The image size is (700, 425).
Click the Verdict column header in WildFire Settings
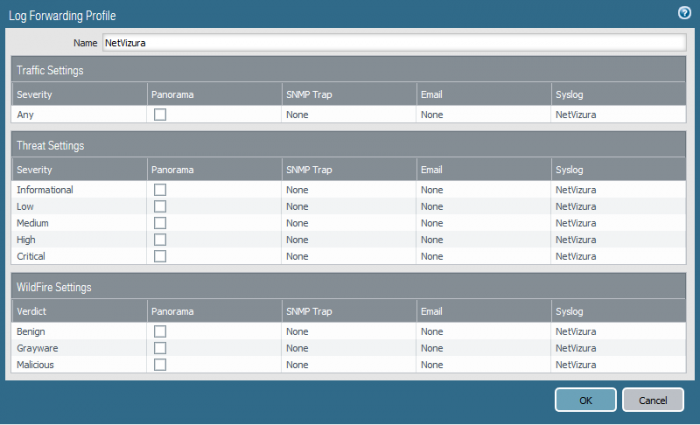79,311
